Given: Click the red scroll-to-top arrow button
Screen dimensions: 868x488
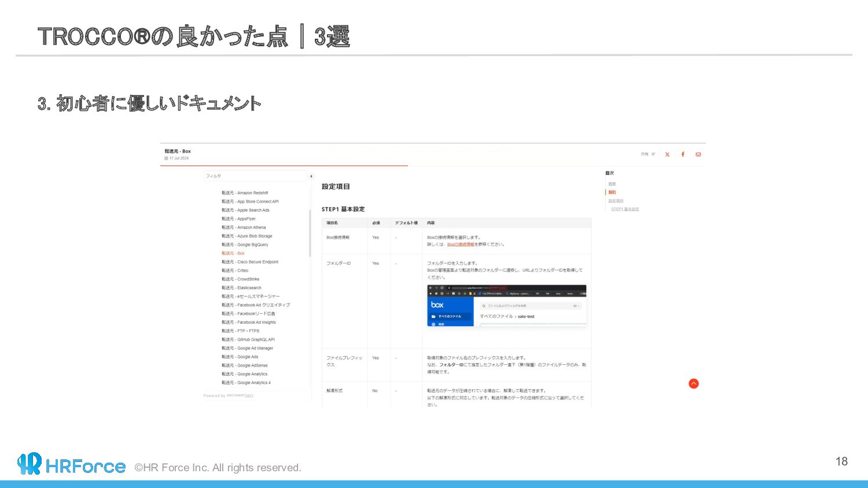Looking at the screenshot, I should (x=694, y=384).
